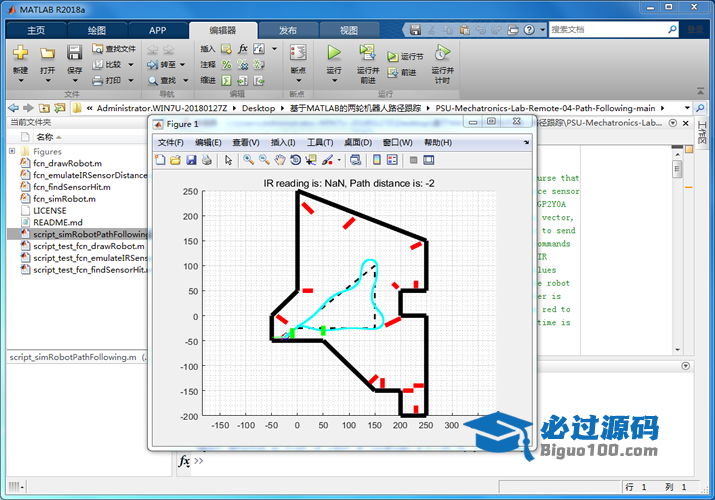Switch to the Publish (发布) tab
Viewport: 715px width, 500px height.
(x=288, y=31)
